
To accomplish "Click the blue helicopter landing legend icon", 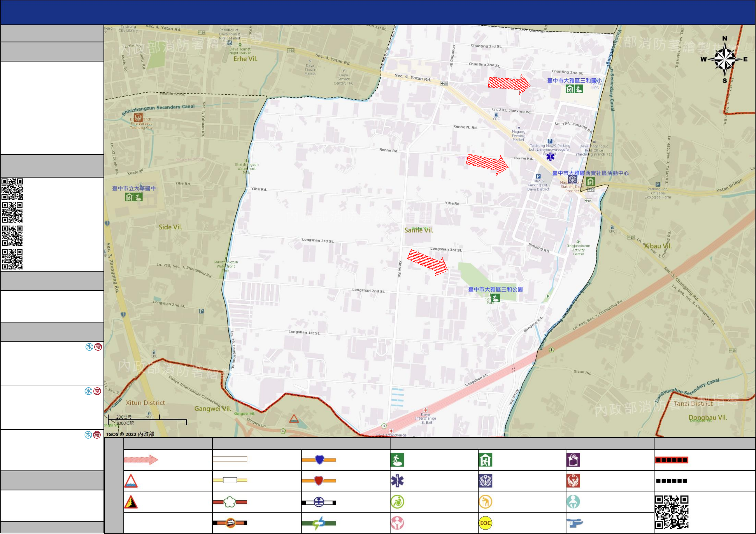I will click(x=575, y=523).
